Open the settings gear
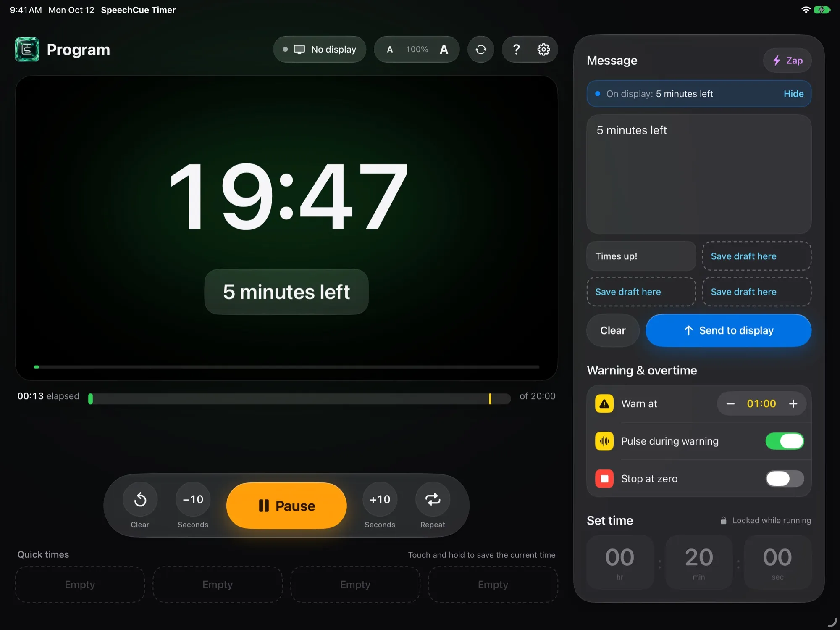 pyautogui.click(x=543, y=50)
